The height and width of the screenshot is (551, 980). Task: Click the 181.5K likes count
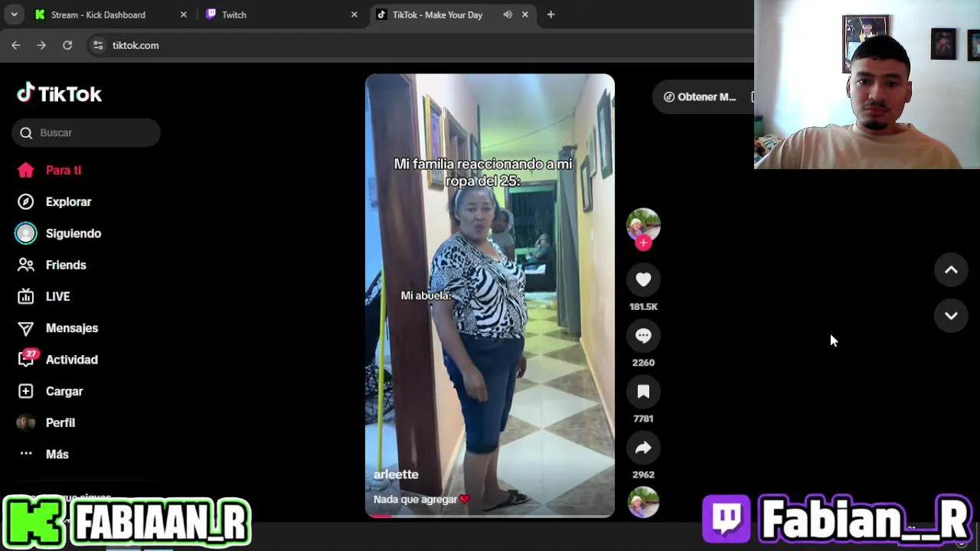coord(643,307)
